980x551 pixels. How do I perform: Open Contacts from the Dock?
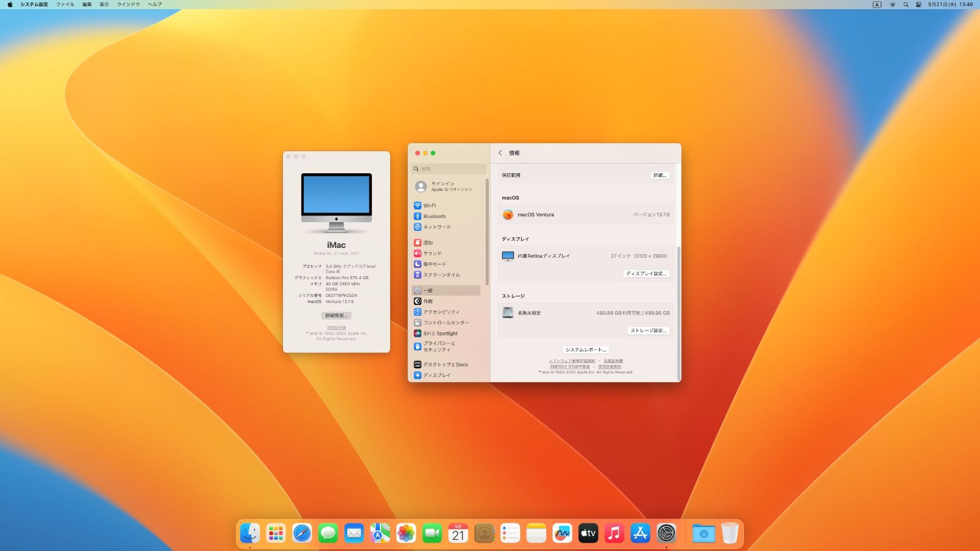[x=484, y=533]
